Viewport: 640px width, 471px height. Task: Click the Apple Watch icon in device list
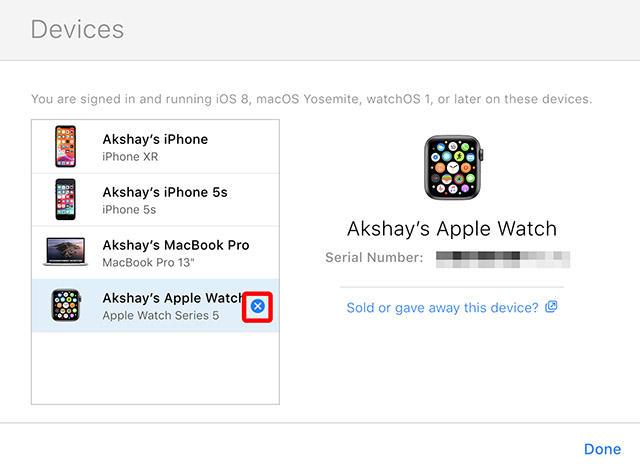coord(66,305)
